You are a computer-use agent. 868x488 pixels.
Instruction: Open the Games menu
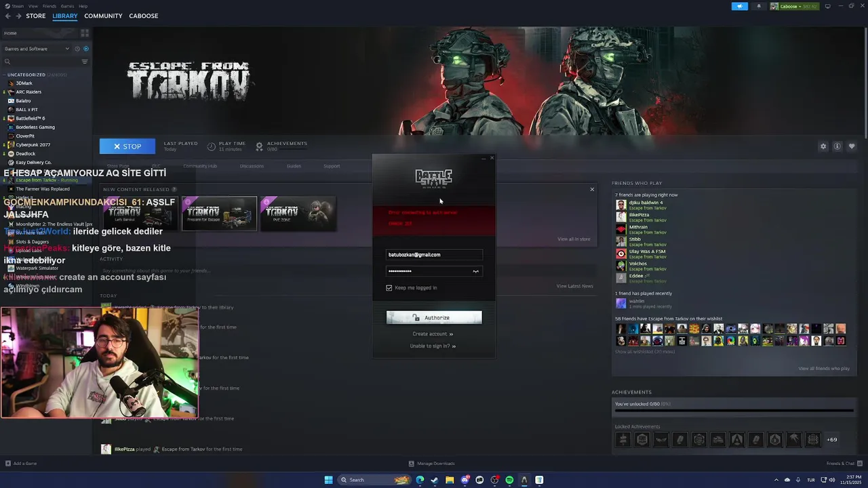click(x=67, y=5)
